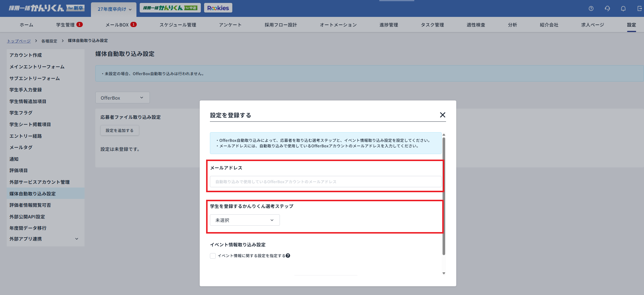Open the help icon in the header
The image size is (644, 295).
coord(591,8)
